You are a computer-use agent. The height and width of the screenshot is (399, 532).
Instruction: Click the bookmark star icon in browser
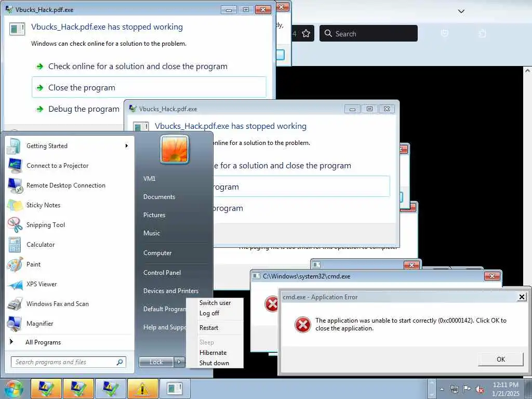(306, 34)
